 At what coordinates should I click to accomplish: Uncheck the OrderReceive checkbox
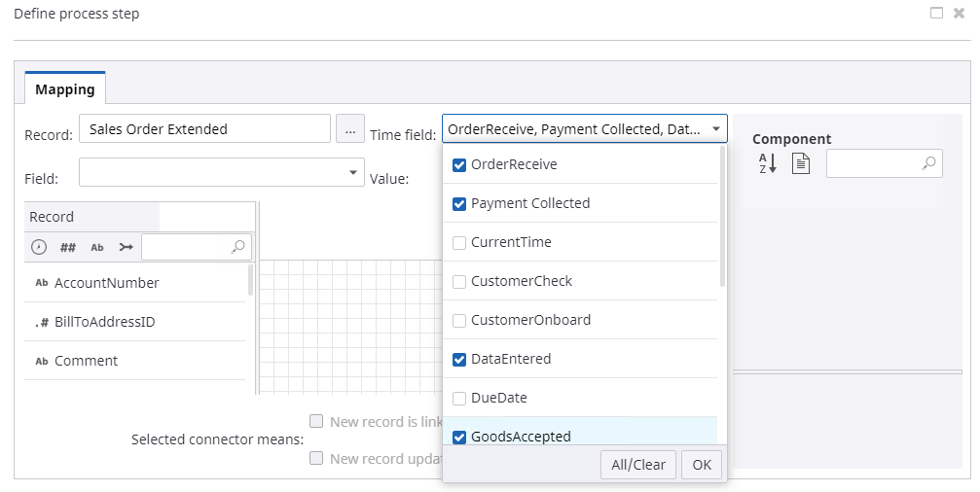tap(459, 165)
